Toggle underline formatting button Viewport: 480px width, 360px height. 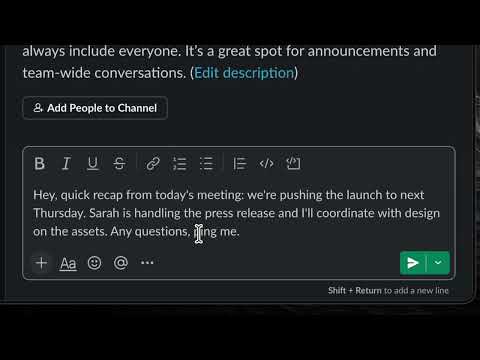[x=93, y=164]
